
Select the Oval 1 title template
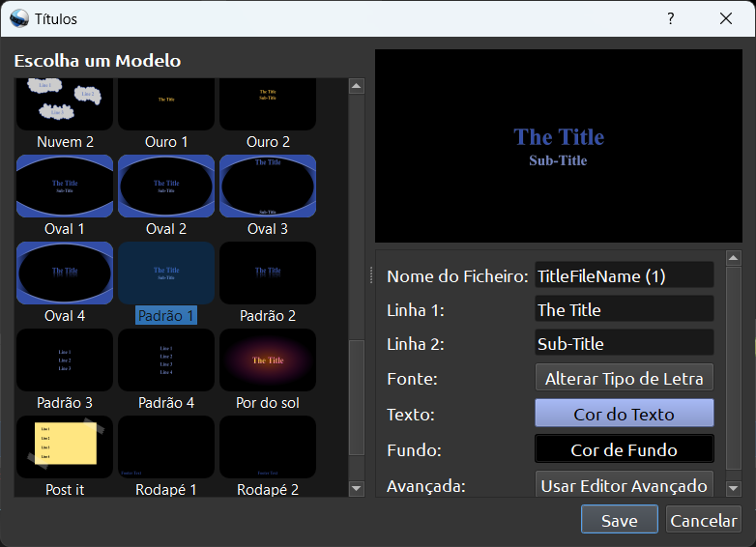pos(65,186)
